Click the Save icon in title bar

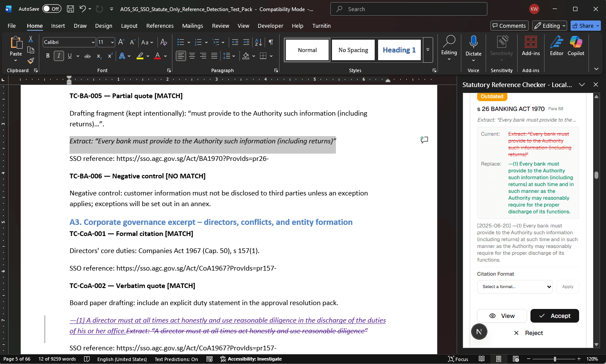tap(70, 9)
